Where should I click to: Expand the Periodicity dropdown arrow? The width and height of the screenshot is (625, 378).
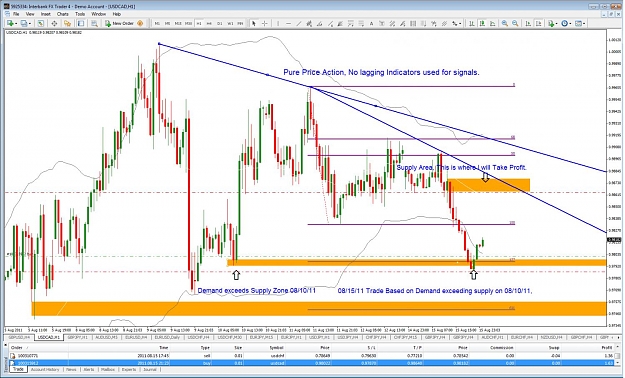(570, 24)
